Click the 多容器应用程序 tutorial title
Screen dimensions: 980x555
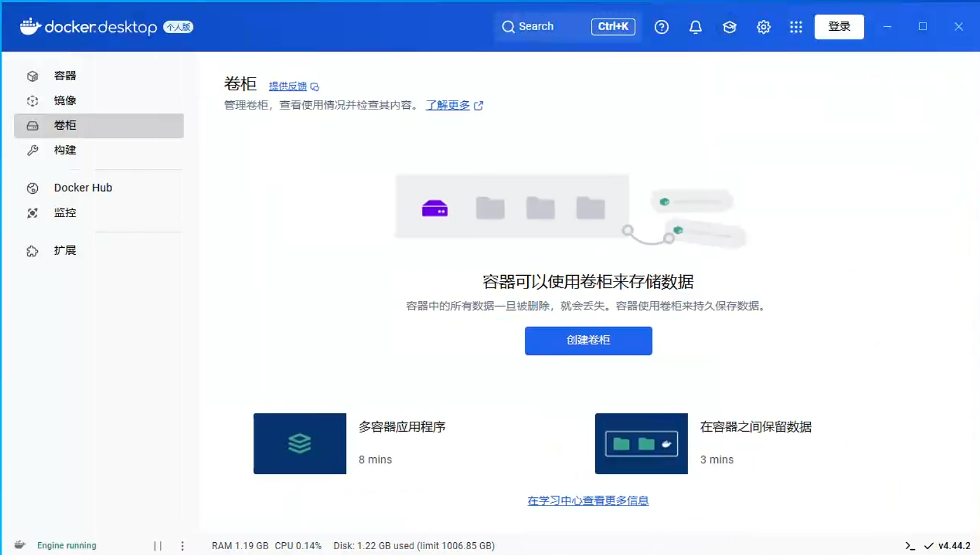point(402,427)
